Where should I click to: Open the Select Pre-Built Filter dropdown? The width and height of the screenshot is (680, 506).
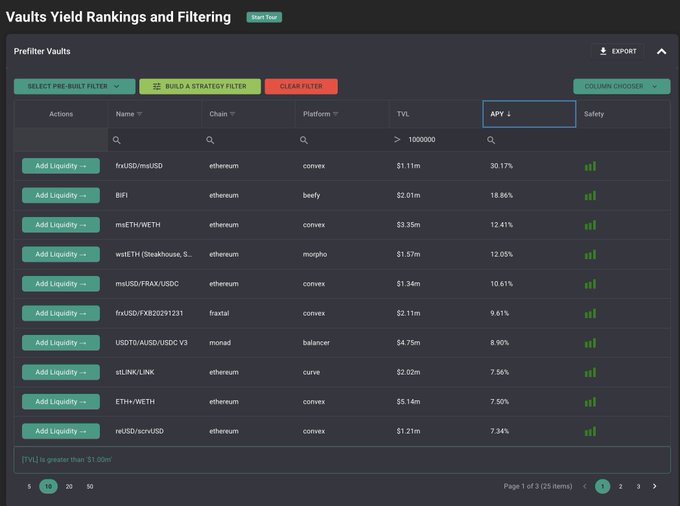[x=74, y=86]
